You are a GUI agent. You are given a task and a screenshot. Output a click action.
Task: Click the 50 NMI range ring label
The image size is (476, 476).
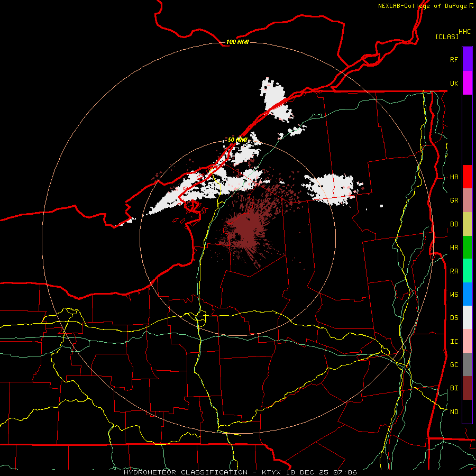pyautogui.click(x=237, y=140)
